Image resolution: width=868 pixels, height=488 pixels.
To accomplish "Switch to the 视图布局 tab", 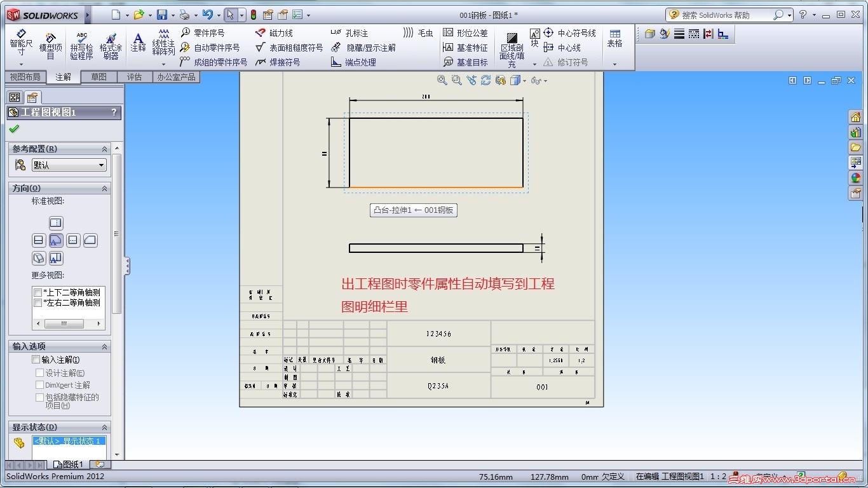I will click(25, 77).
